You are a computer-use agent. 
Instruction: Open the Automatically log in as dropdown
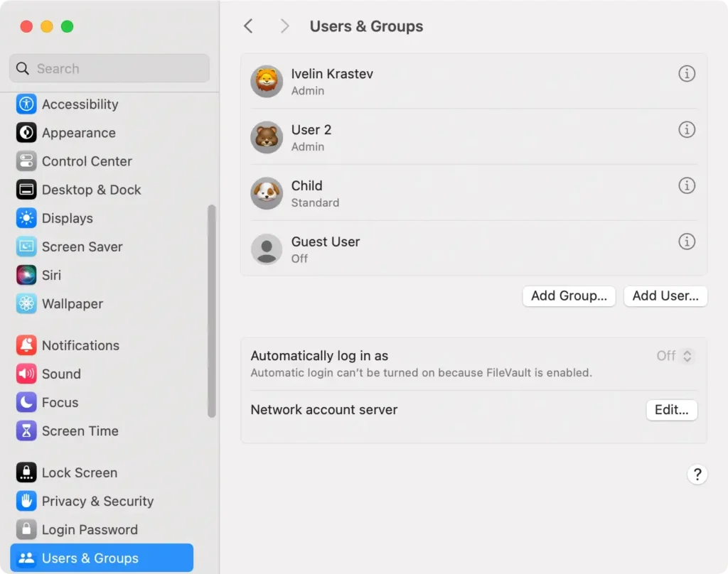pos(673,356)
